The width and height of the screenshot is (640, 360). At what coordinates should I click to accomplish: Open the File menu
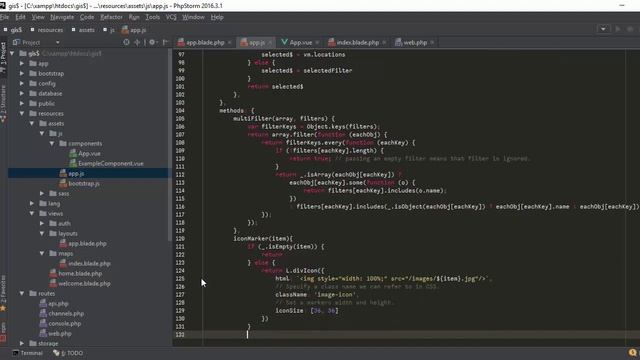(x=4, y=17)
